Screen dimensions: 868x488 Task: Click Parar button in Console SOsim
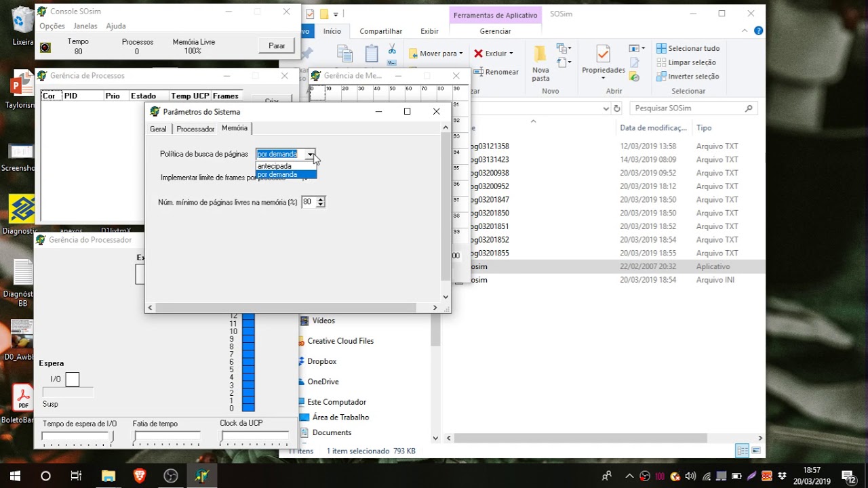(x=277, y=46)
